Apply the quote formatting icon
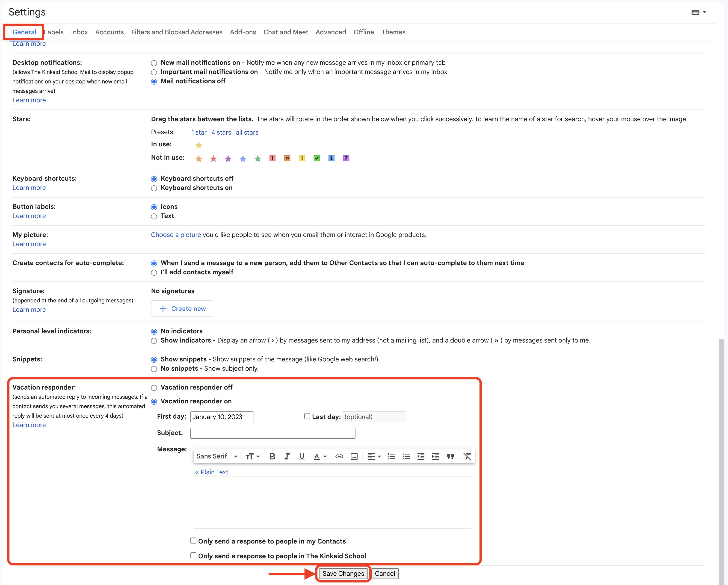Viewport: 728px width, 585px height. [450, 456]
